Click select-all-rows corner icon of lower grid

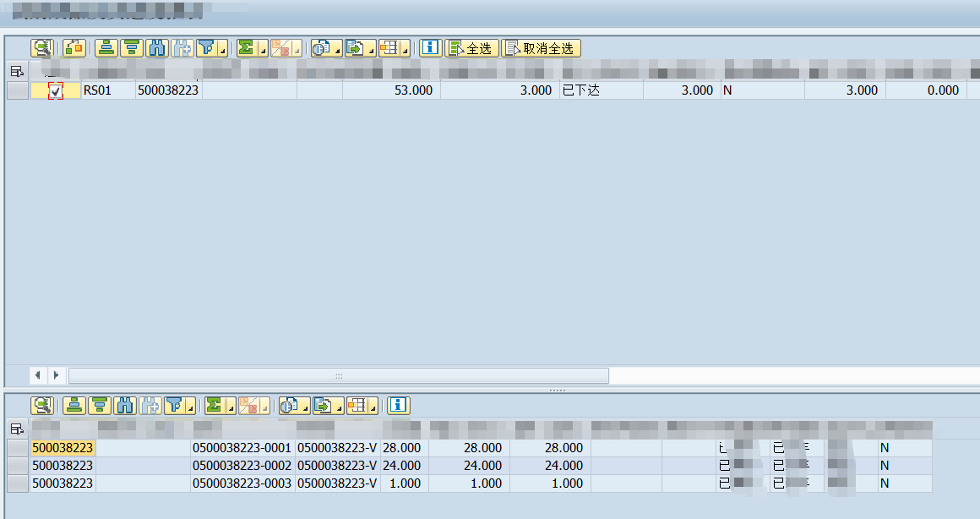pyautogui.click(x=17, y=429)
